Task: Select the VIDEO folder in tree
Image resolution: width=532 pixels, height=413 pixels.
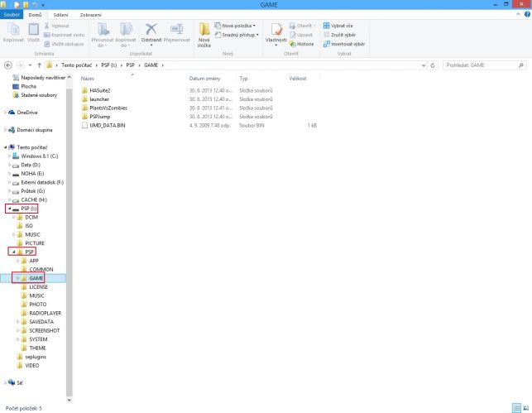Action: point(32,366)
